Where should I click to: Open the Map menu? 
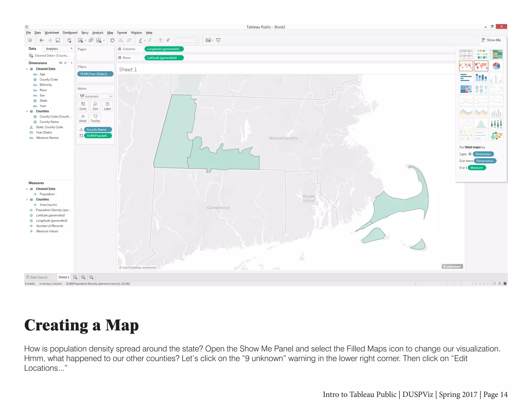[110, 33]
